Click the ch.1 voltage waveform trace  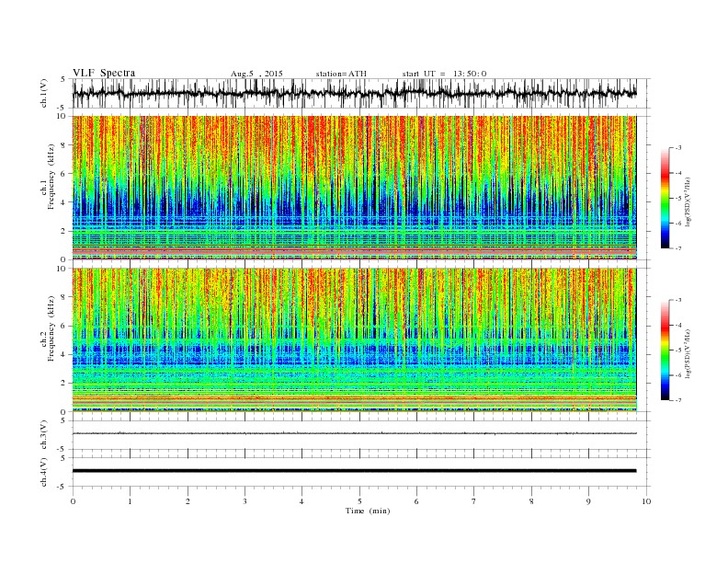pyautogui.click(x=354, y=93)
